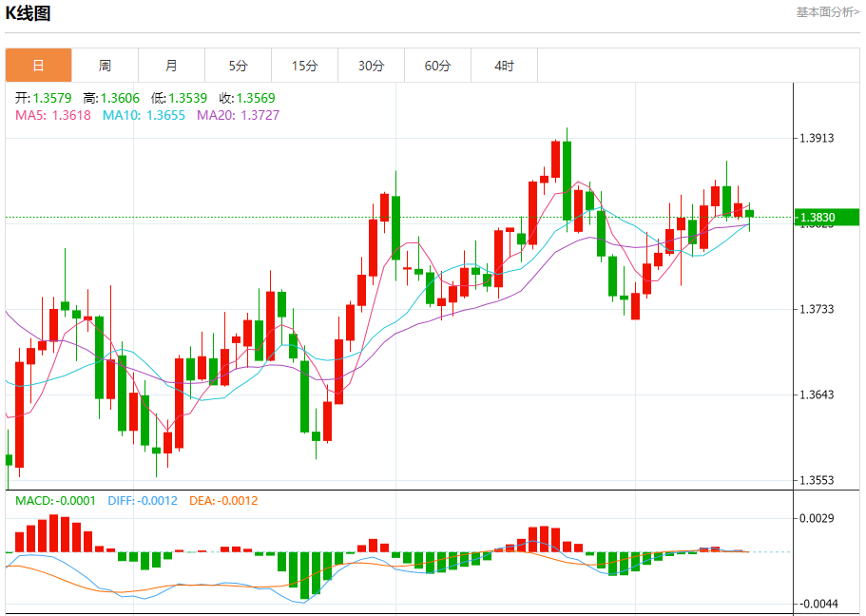Click the MA20: 1.3727 indicator label

pyautogui.click(x=238, y=115)
